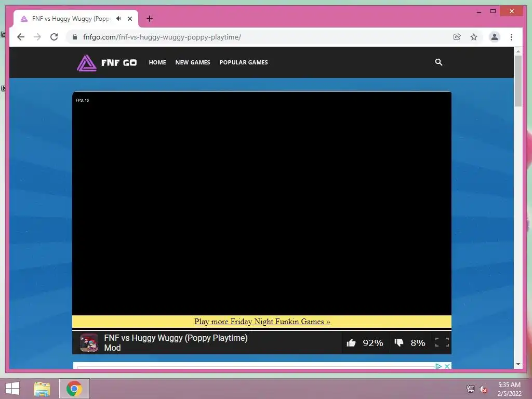Viewport: 532px width, 399px height.
Task: Click the FNF GO triangle logo
Action: [x=87, y=63]
